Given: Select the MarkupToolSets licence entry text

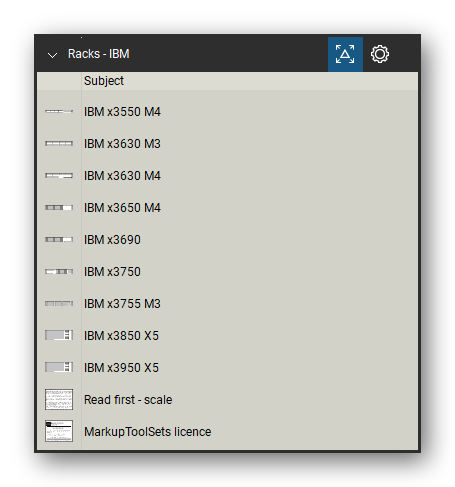Looking at the screenshot, I should (147, 432).
